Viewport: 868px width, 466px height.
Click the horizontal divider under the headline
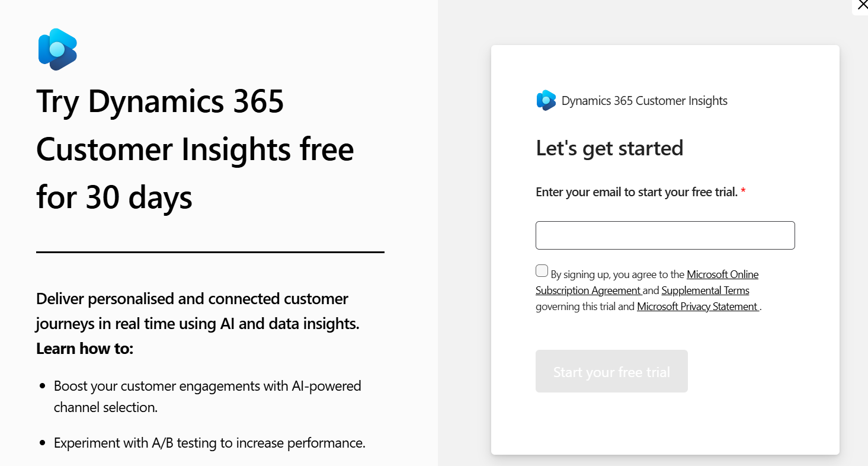pyautogui.click(x=210, y=252)
